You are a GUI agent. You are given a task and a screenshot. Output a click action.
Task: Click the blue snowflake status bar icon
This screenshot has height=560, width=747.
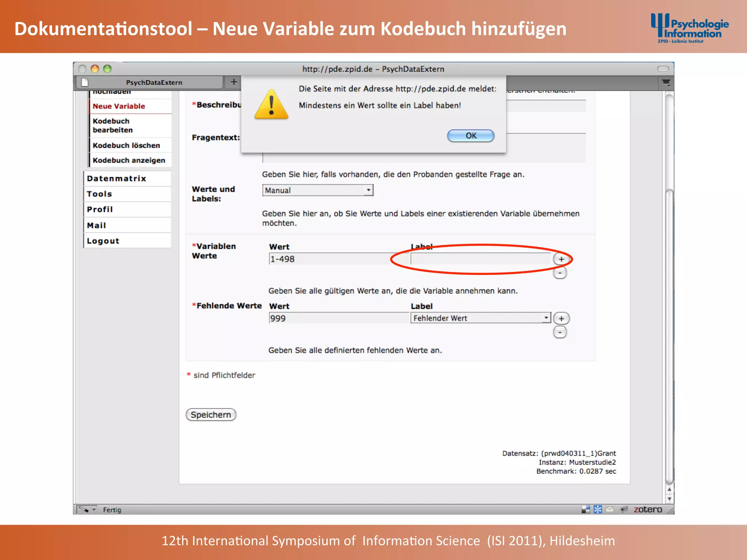point(597,509)
